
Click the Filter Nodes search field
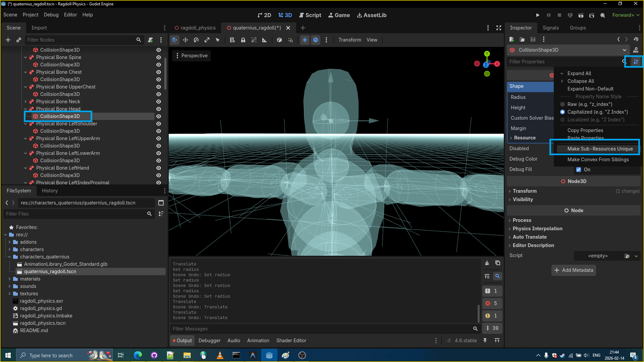[x=80, y=40]
